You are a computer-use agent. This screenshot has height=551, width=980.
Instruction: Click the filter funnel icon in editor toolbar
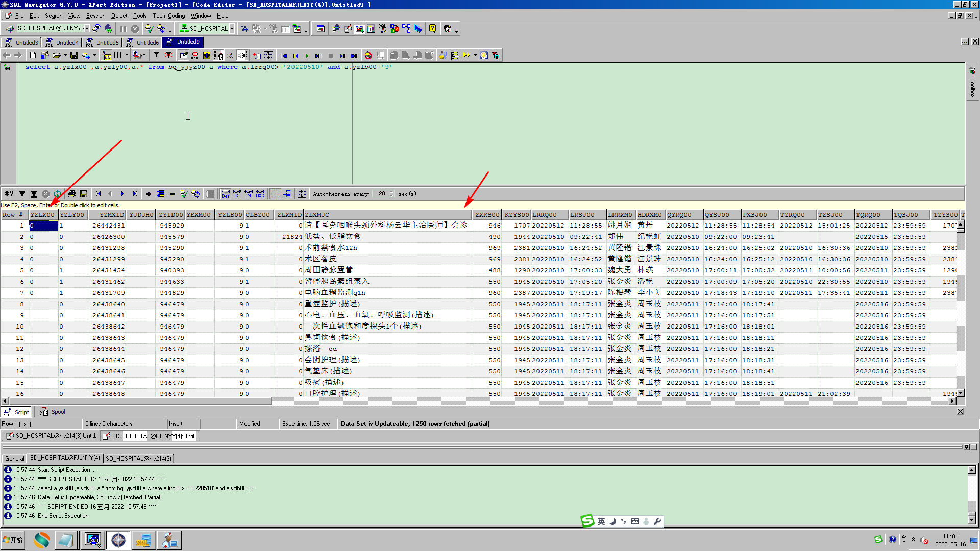[157, 55]
